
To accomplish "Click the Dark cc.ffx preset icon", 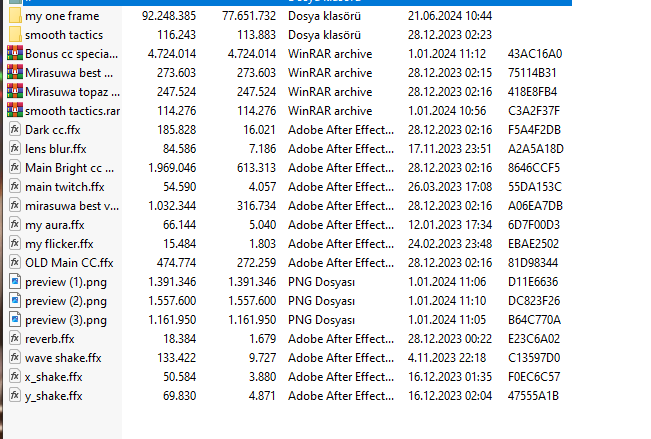I will tap(15, 130).
